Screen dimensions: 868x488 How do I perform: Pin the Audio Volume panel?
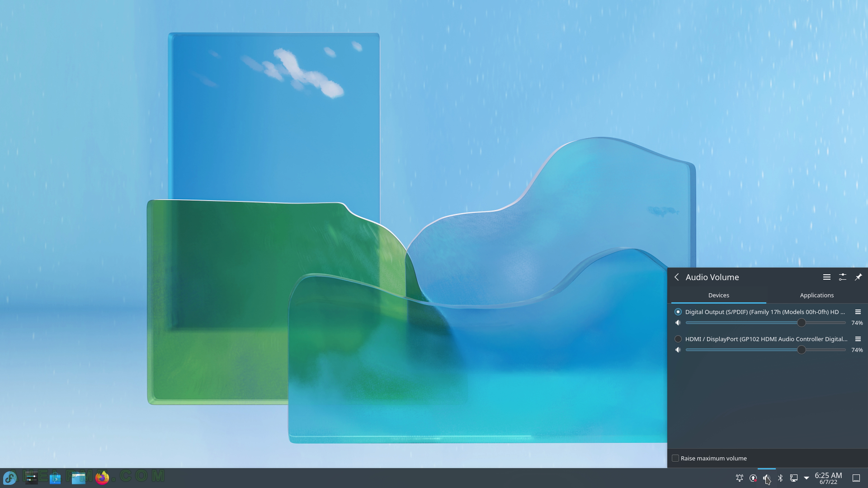[859, 277]
